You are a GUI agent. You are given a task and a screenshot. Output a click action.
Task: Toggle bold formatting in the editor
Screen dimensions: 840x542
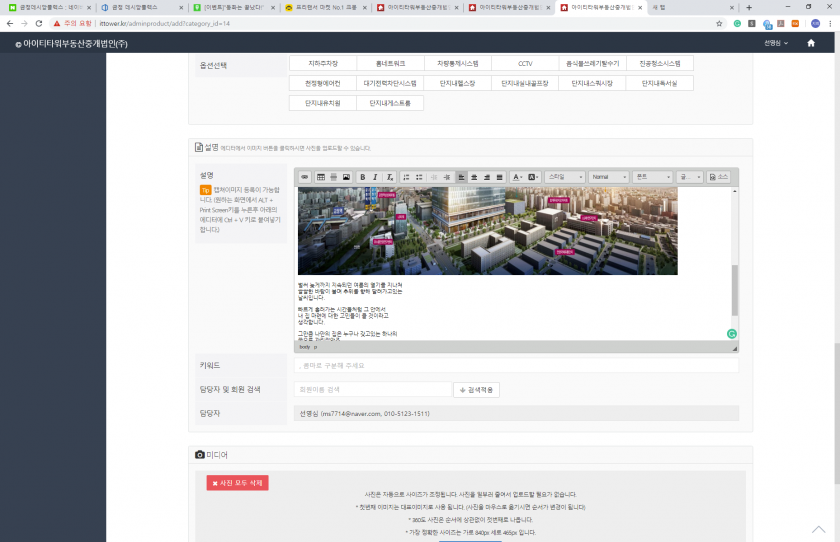pos(363,177)
